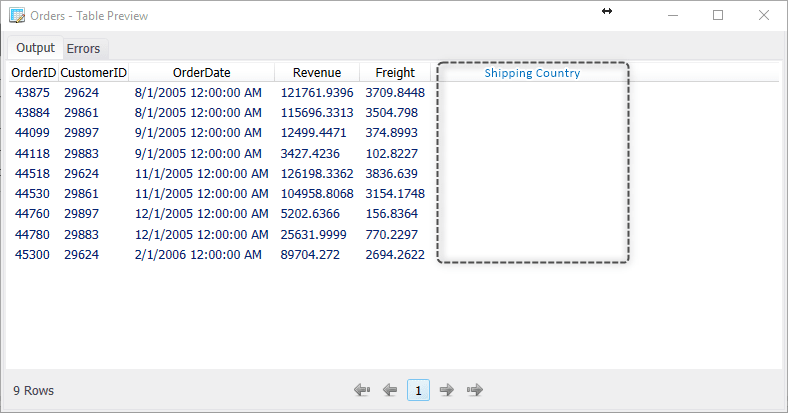Select OrderID cell 45300
Image resolution: width=788 pixels, height=413 pixels.
pyautogui.click(x=32, y=255)
